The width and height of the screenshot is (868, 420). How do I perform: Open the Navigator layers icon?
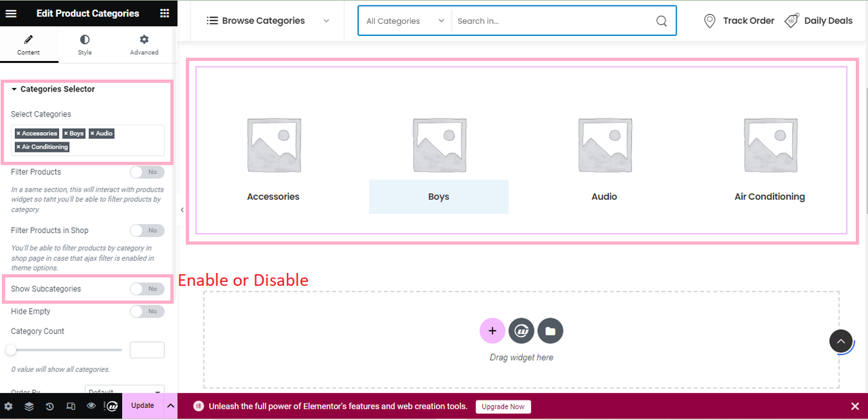point(29,406)
